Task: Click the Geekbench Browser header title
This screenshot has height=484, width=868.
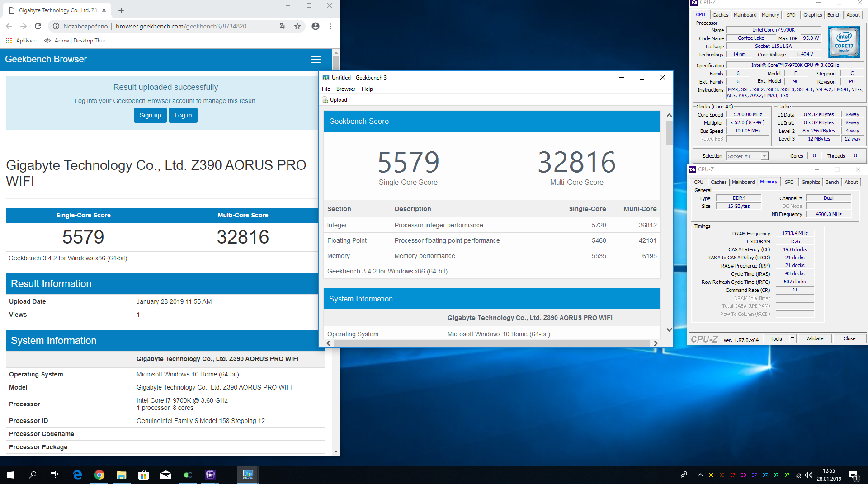Action: (x=46, y=59)
